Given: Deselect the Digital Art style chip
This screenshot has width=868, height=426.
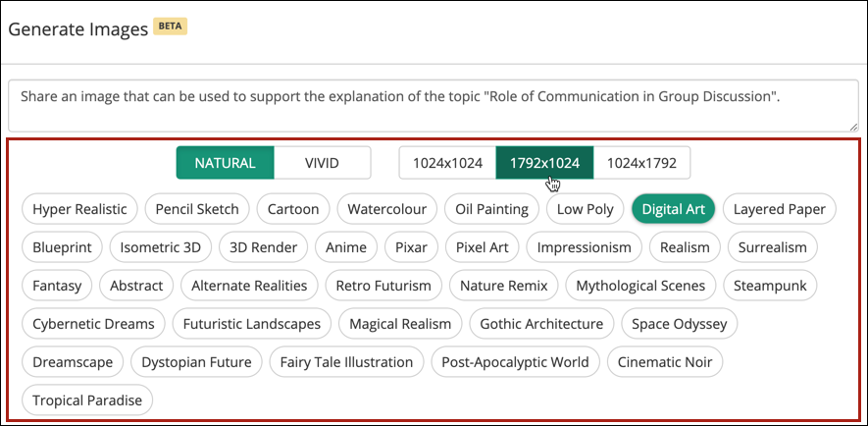Looking at the screenshot, I should (x=673, y=209).
